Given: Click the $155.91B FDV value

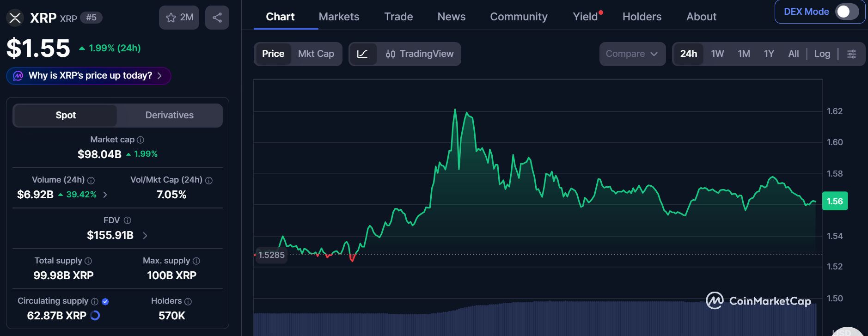Looking at the screenshot, I should click(110, 235).
